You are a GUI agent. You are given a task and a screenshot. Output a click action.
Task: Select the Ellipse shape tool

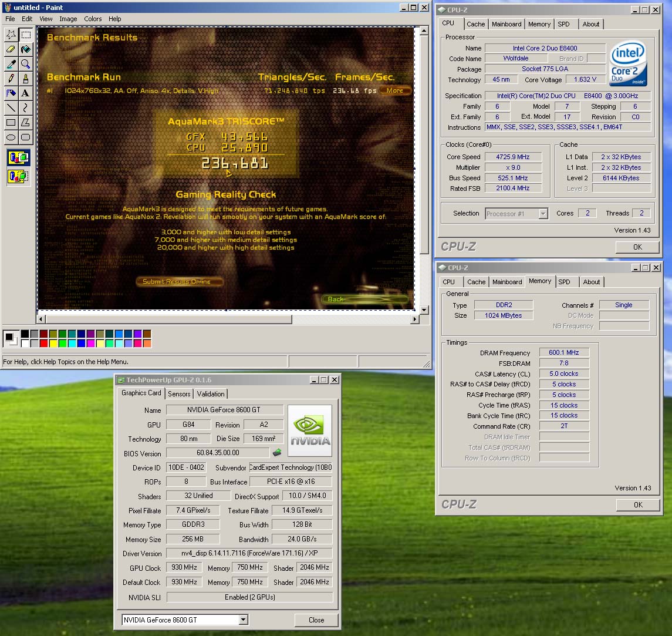(11, 137)
